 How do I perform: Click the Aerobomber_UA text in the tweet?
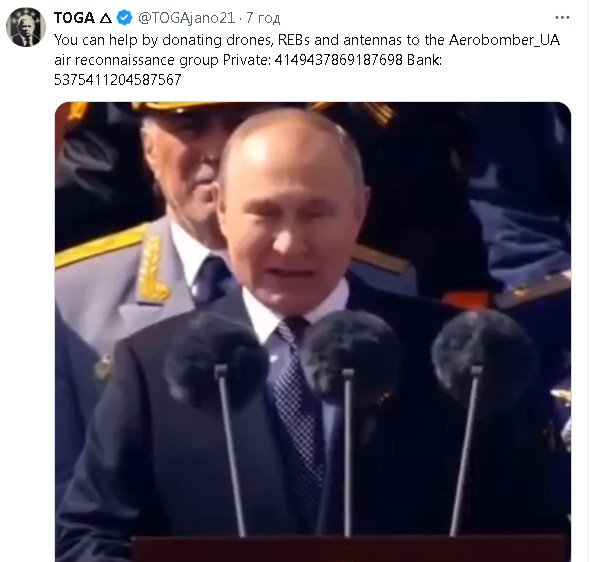pos(504,40)
